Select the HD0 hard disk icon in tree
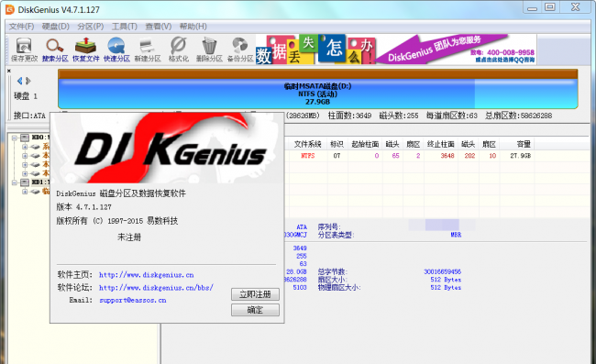Viewport: 596px width, 364px height. click(25, 138)
